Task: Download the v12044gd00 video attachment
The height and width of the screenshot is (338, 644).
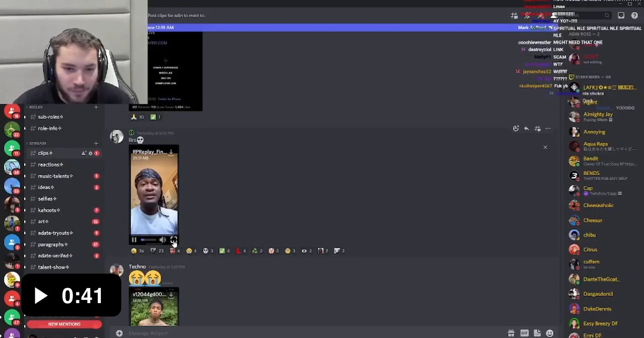Action: (171, 295)
